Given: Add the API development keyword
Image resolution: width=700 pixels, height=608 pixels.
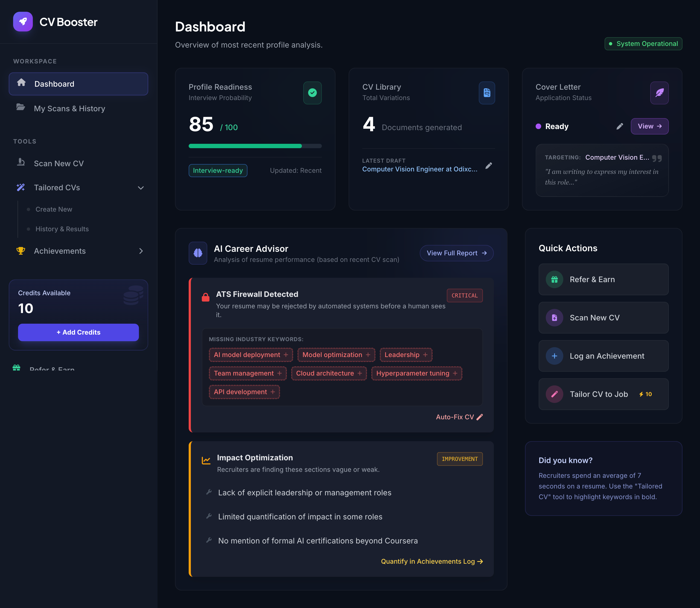Looking at the screenshot, I should coord(244,392).
